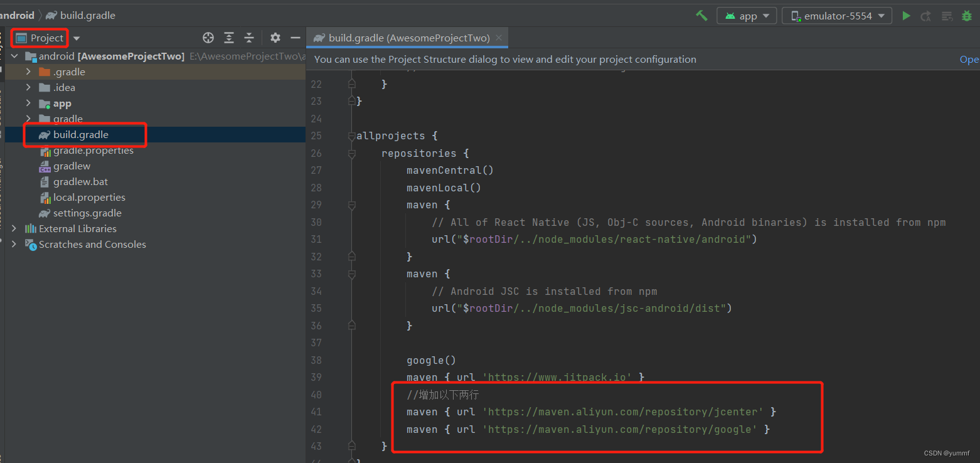Viewport: 980px width, 463px height.
Task: Run the app with green play button
Action: pos(906,16)
